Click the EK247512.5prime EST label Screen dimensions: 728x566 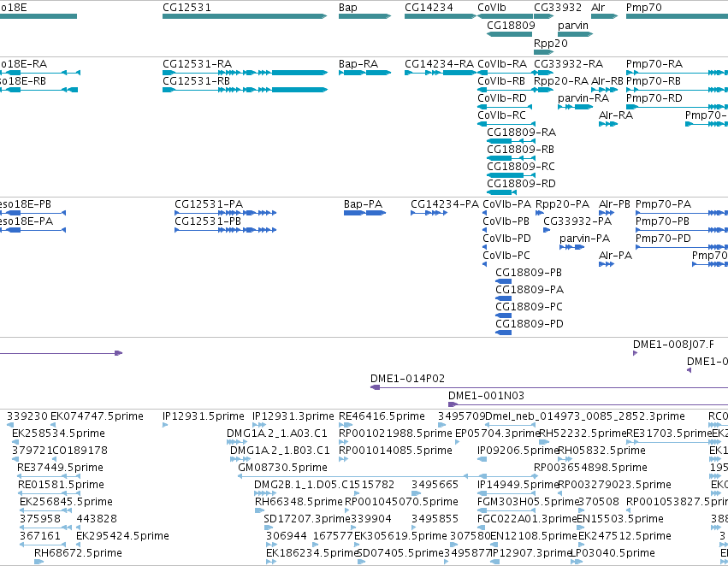point(624,536)
